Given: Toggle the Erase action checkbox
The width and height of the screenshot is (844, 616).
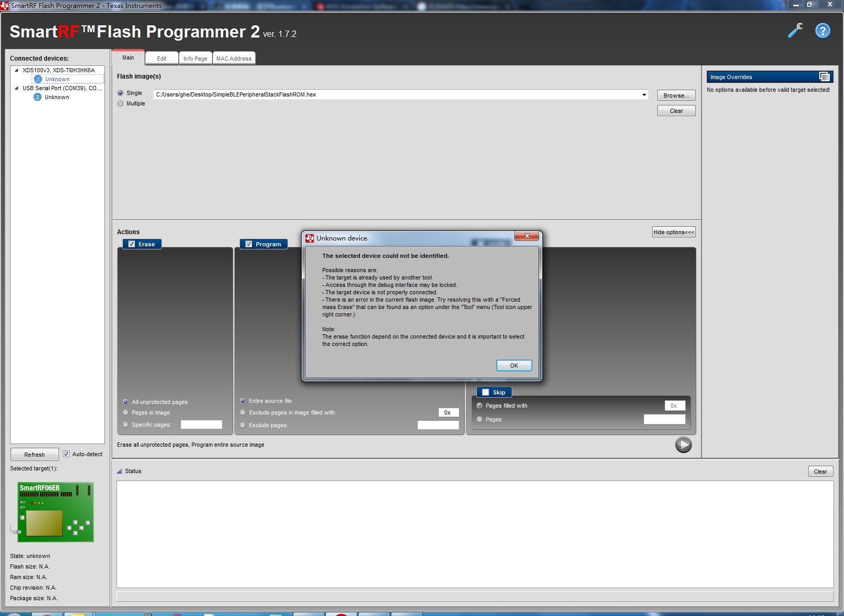Looking at the screenshot, I should click(x=132, y=244).
